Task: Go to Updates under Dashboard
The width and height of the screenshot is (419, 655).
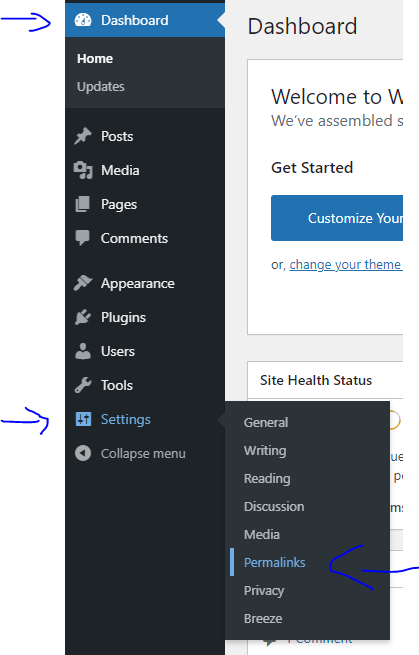Action: (x=101, y=86)
